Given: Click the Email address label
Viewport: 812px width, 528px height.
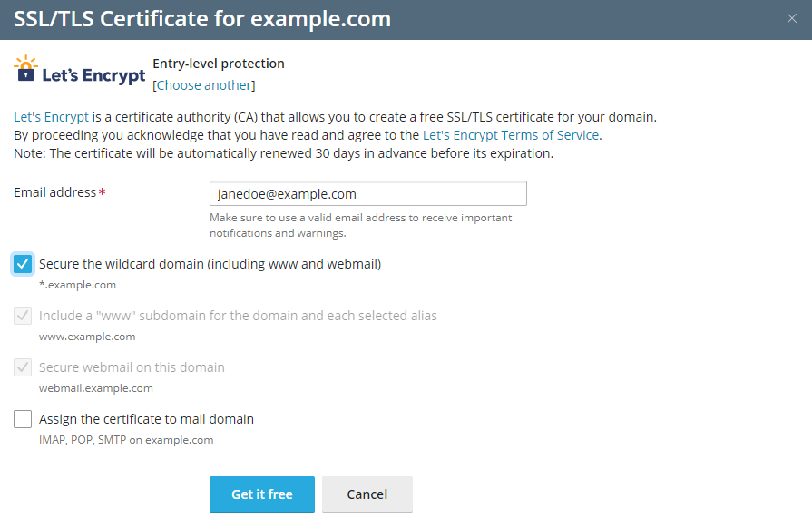Looking at the screenshot, I should 54,192.
